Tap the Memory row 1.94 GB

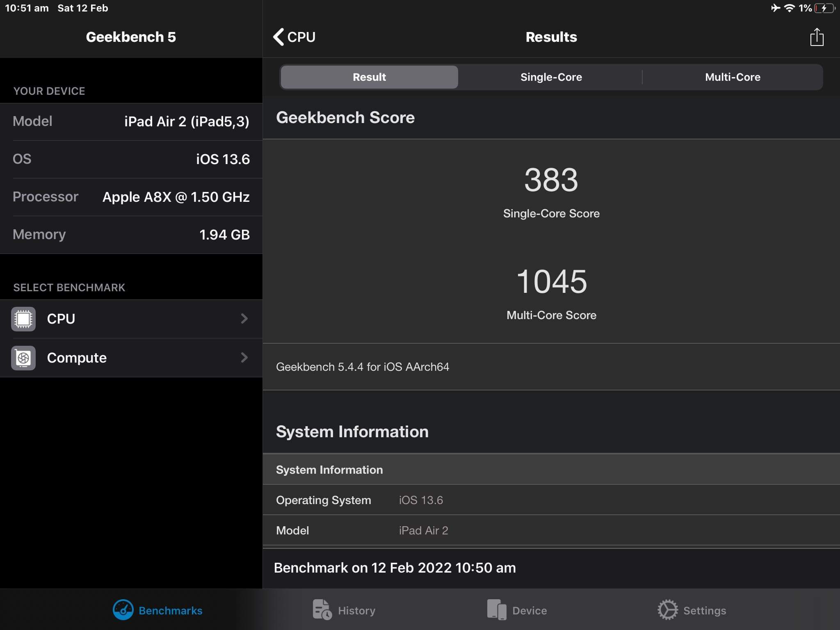pyautogui.click(x=131, y=235)
